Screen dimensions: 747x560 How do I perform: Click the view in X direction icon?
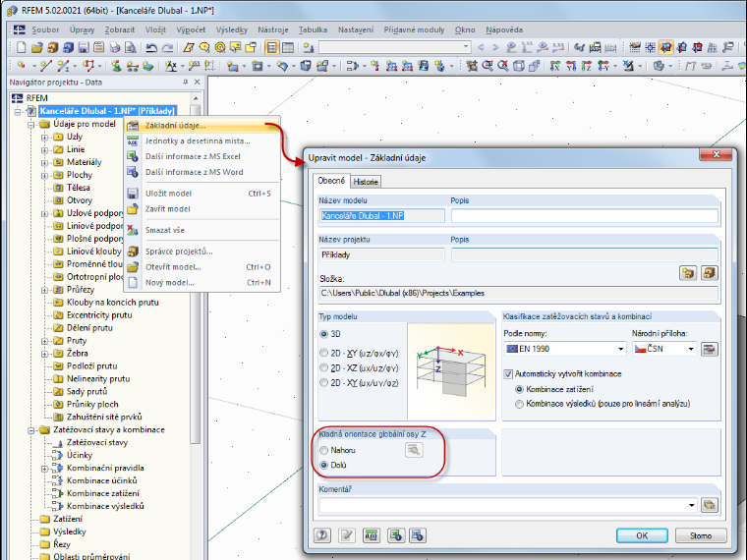[555, 66]
